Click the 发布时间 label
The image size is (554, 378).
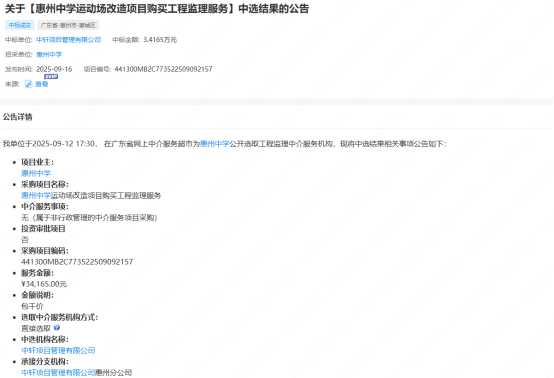(x=19, y=69)
